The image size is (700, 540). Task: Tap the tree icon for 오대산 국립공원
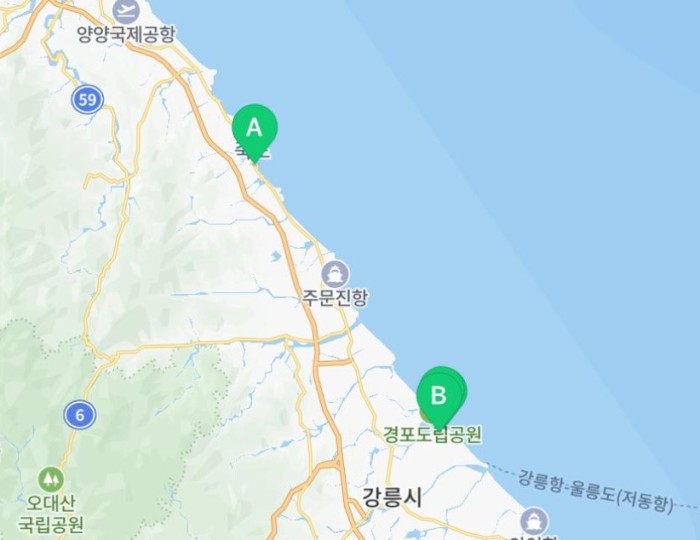[x=50, y=479]
